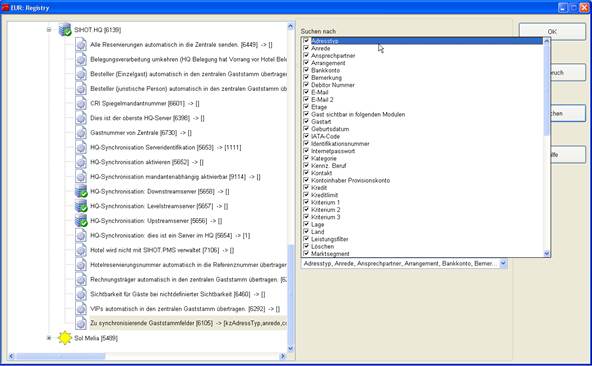Image resolution: width=592 pixels, height=366 pixels.
Task: Toggle the Ansprechpartner checkbox
Action: [x=306, y=55]
